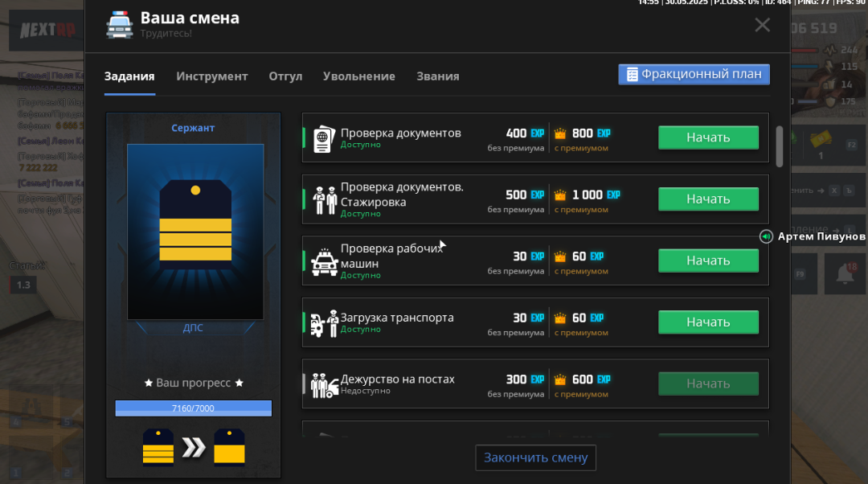Viewport: 868px width, 484px height.
Task: Switch to the Инструмент tab
Action: click(x=212, y=76)
